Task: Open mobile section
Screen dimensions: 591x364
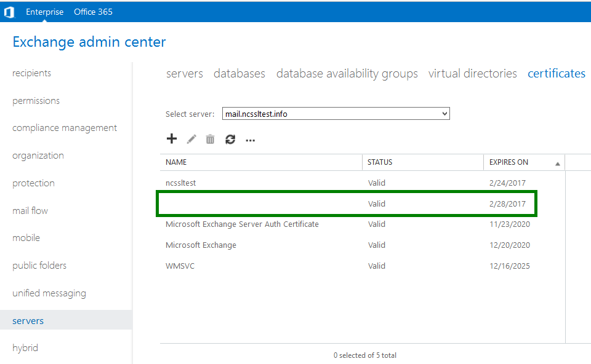Action: [x=26, y=238]
